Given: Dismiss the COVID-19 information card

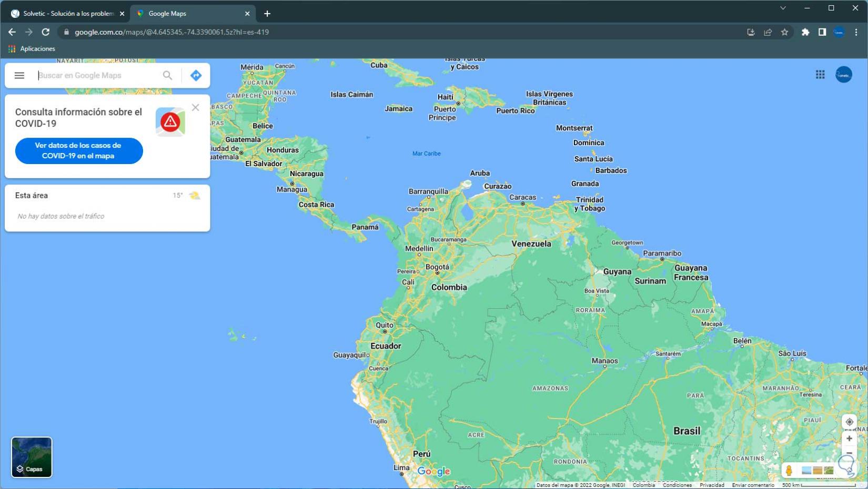Looking at the screenshot, I should pos(195,107).
